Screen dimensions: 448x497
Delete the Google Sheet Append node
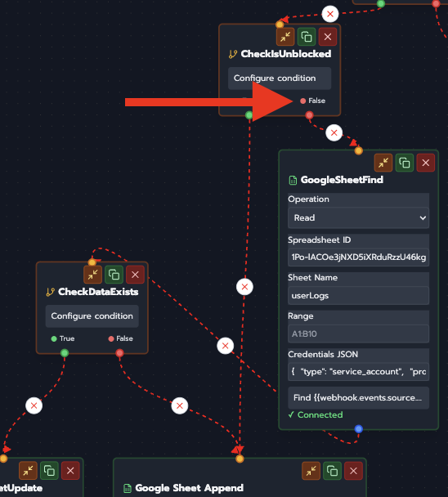[x=353, y=471]
